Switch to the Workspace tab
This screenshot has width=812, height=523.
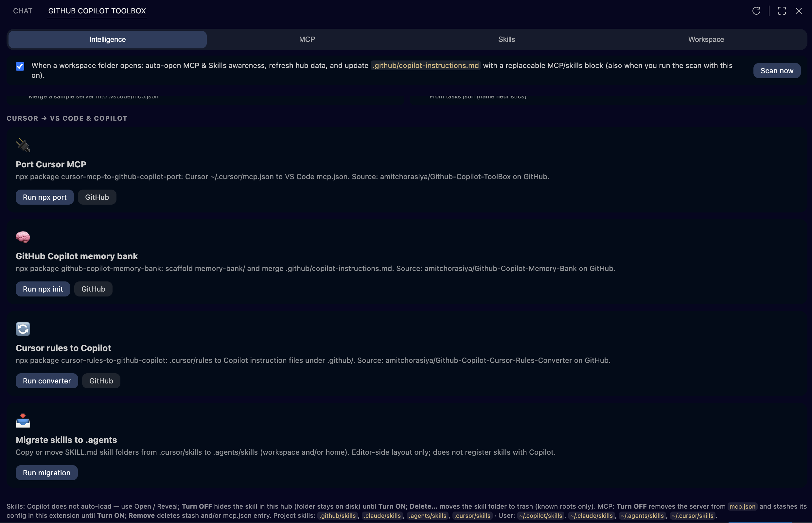[706, 40]
